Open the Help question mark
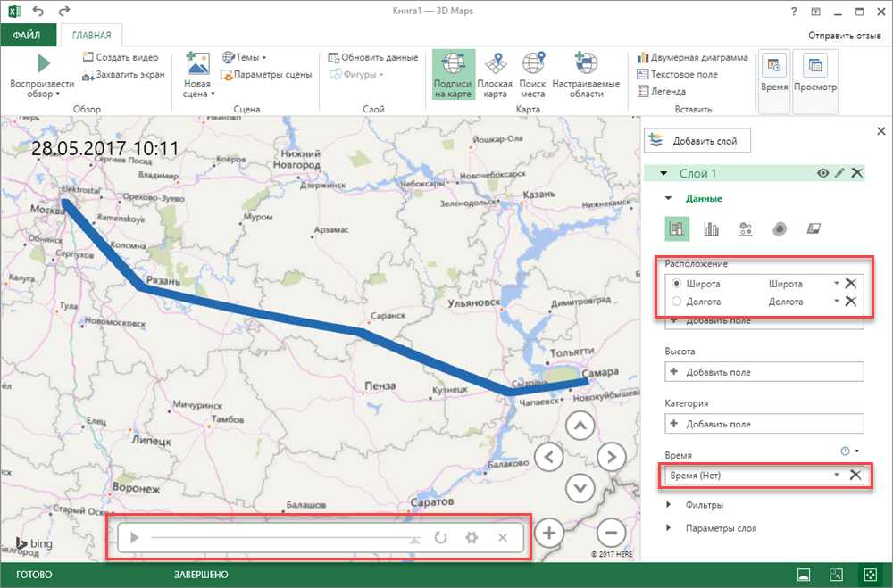The height and width of the screenshot is (588, 893). (x=794, y=12)
